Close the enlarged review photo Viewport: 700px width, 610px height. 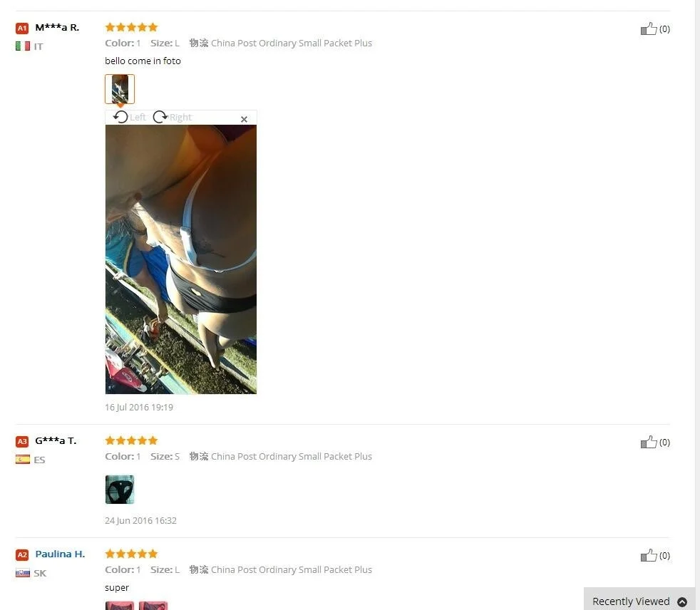pyautogui.click(x=244, y=119)
